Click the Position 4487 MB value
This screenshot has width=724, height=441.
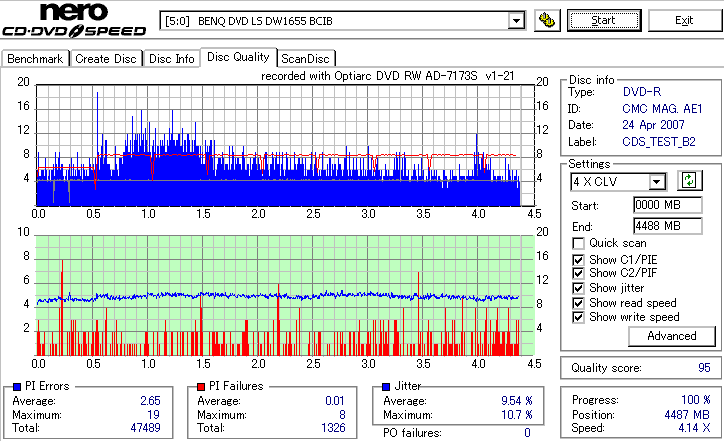pyautogui.click(x=687, y=415)
